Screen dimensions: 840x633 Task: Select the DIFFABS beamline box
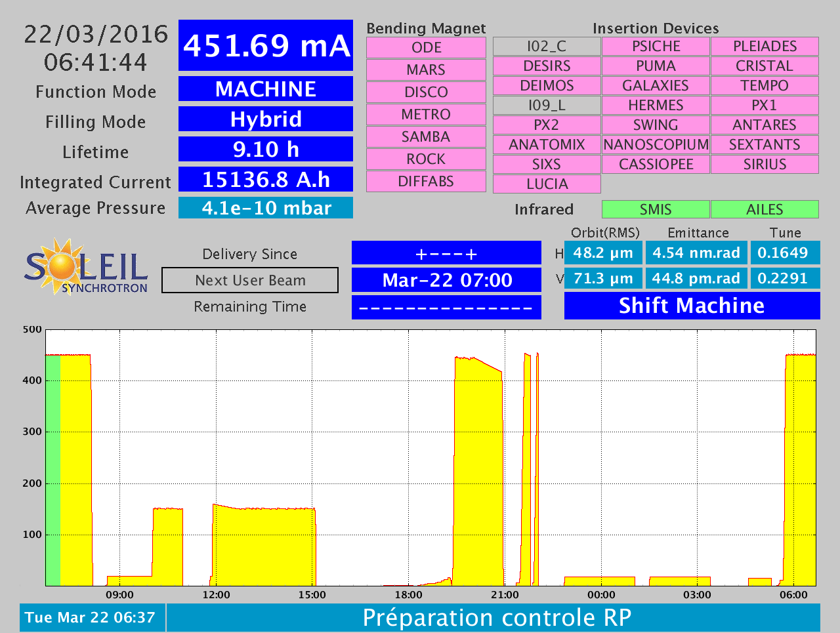click(426, 182)
